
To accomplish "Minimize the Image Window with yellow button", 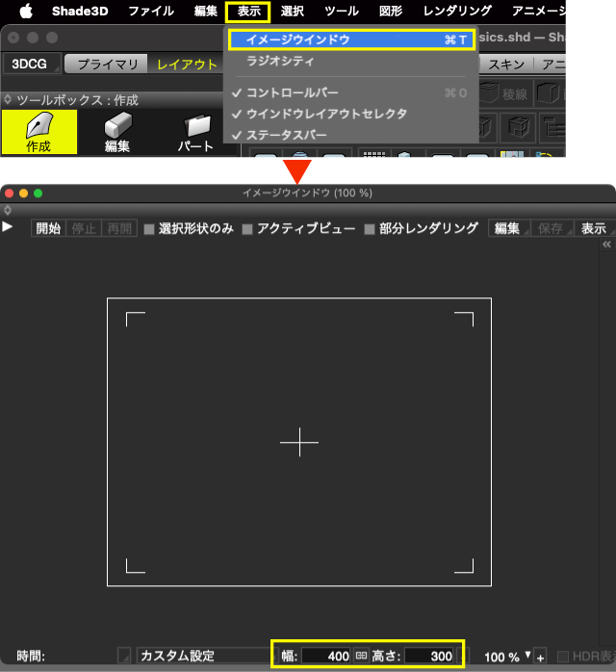I will click(x=23, y=194).
